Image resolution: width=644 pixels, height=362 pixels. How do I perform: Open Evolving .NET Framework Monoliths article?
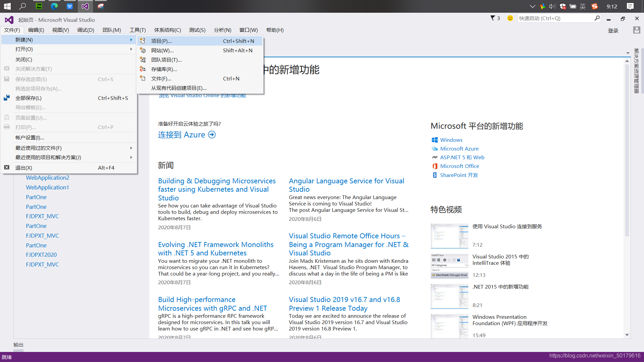216,249
